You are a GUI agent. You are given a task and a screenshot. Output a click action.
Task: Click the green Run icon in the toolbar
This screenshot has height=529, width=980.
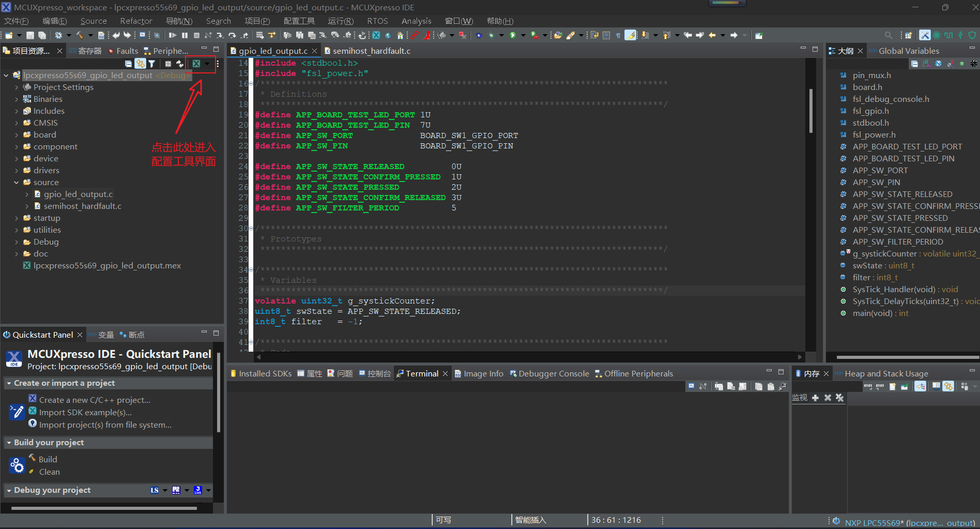(x=513, y=35)
